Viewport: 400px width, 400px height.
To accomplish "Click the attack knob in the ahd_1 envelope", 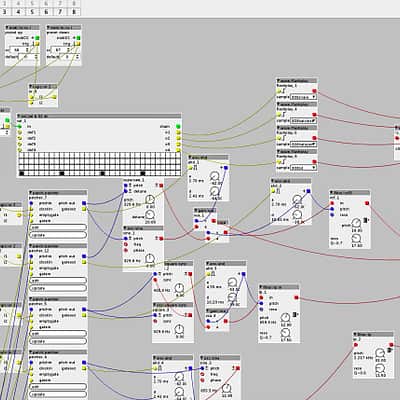I will pyautogui.click(x=215, y=176).
